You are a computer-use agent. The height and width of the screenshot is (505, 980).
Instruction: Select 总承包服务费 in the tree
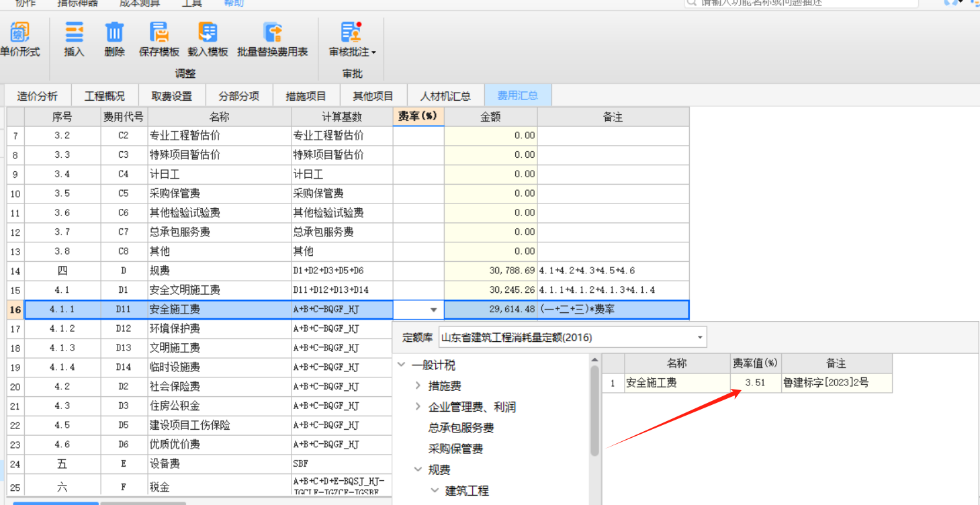461,428
